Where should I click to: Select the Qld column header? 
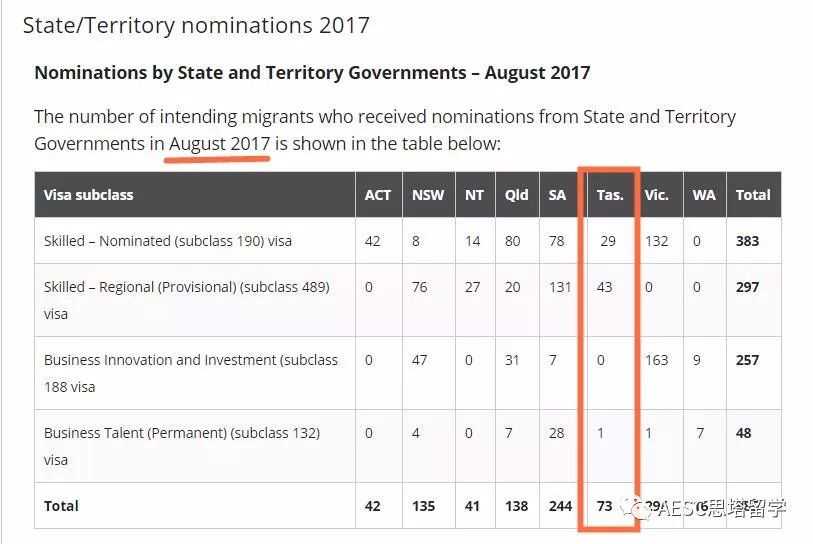[516, 195]
